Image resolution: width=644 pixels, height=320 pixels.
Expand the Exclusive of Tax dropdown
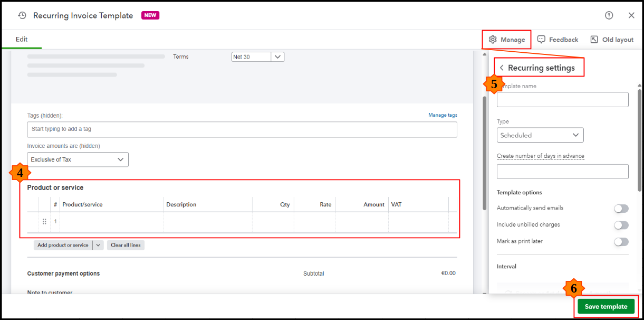coord(121,159)
